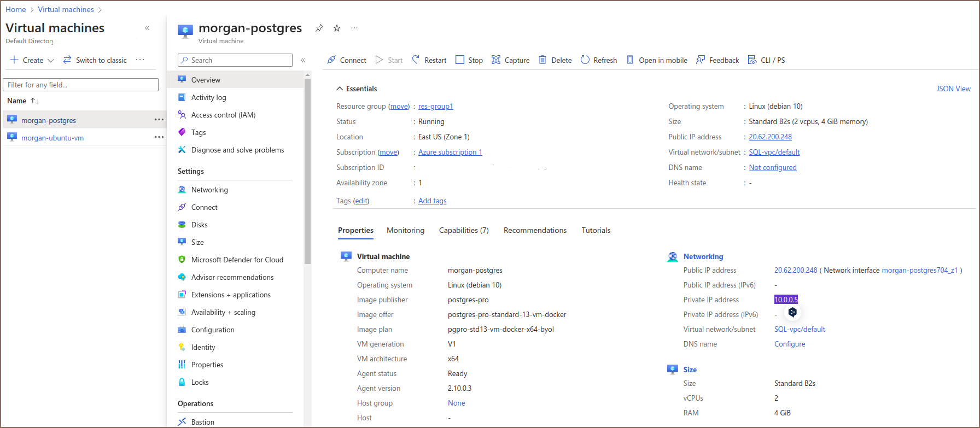Switch to the Monitoring tab

[x=405, y=230]
